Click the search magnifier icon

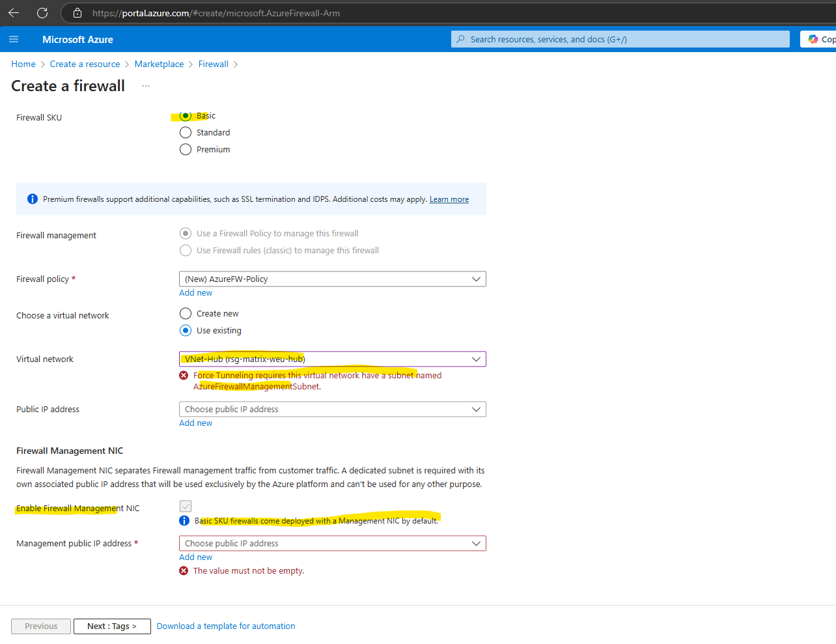coord(461,39)
